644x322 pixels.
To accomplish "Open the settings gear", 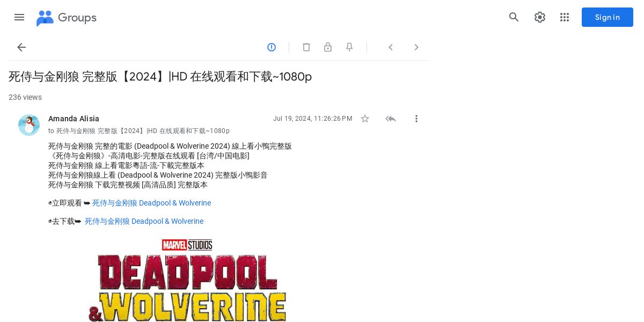I will (540, 17).
